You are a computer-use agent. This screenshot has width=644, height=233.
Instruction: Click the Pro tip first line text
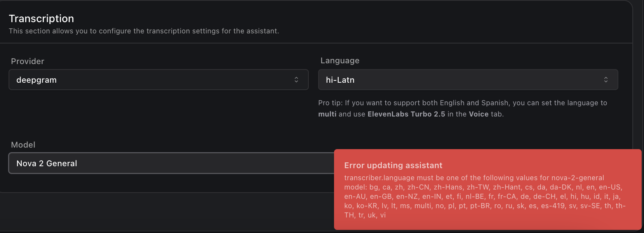(462, 103)
